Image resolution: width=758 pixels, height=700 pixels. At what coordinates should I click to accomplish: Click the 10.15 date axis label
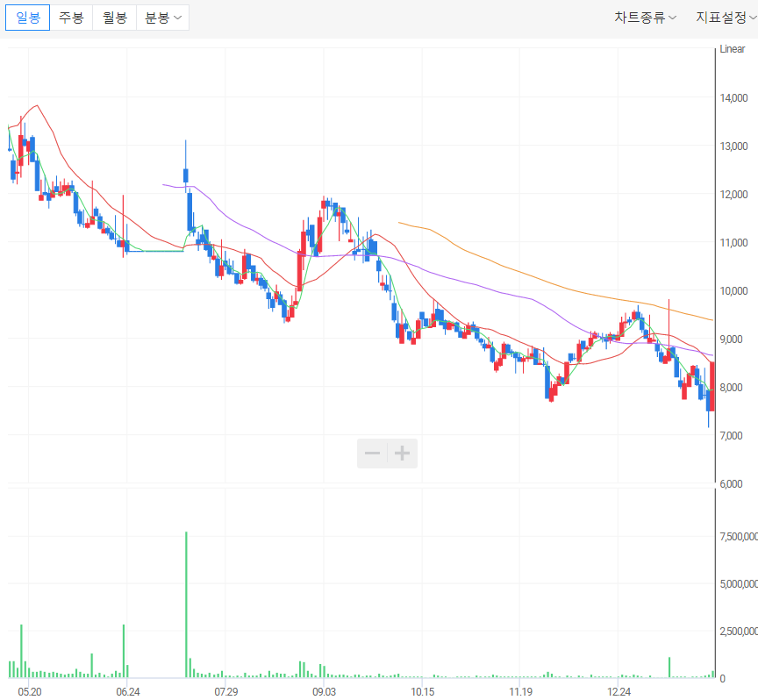(423, 691)
